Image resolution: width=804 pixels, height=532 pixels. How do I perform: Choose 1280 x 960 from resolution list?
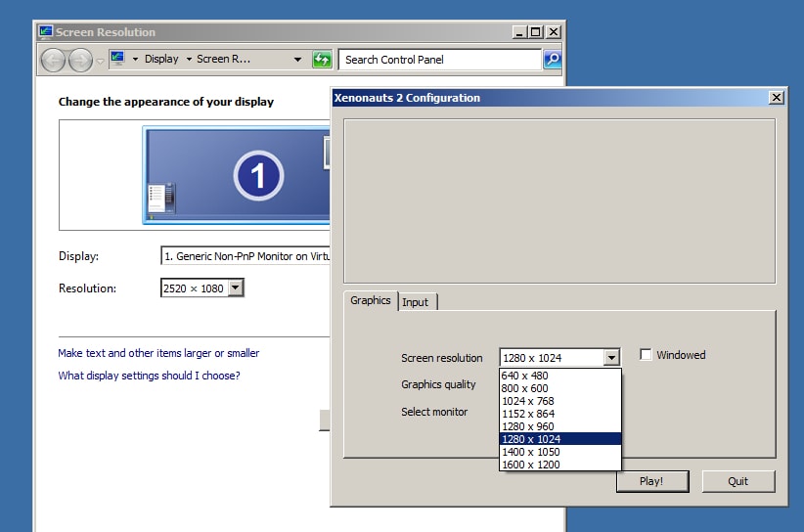point(559,426)
